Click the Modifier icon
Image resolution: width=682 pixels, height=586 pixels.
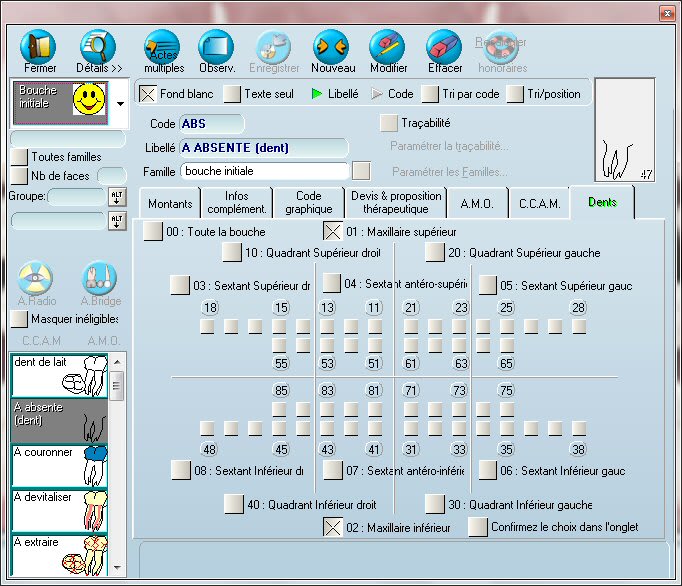pos(387,47)
